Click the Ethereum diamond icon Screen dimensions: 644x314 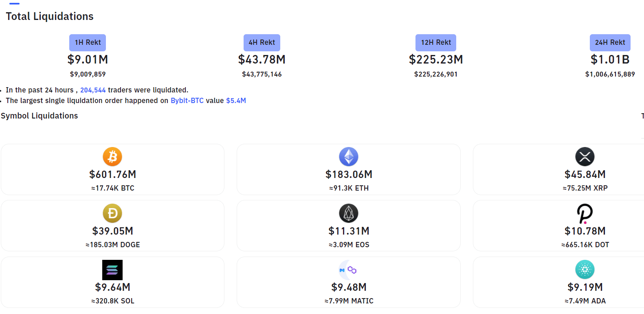click(349, 156)
